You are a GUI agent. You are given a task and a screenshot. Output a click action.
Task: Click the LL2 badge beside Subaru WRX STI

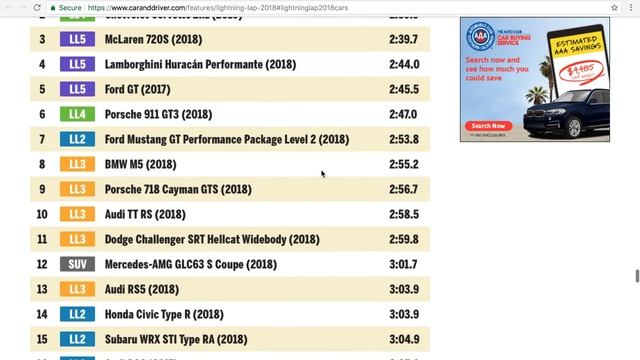click(77, 339)
